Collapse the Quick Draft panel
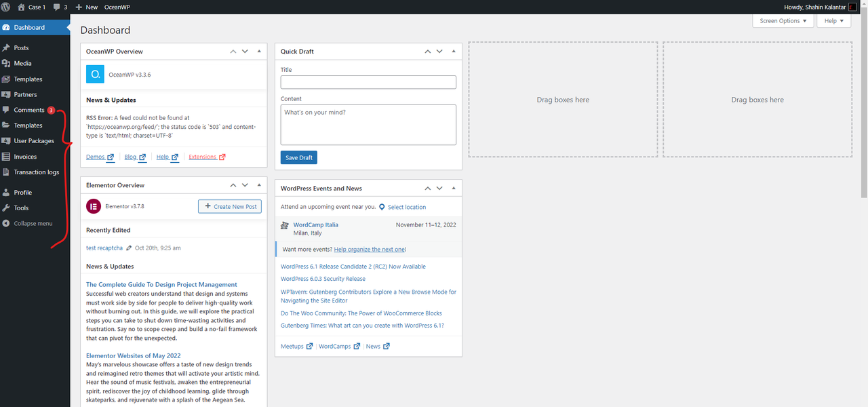The height and width of the screenshot is (407, 868). (x=454, y=52)
